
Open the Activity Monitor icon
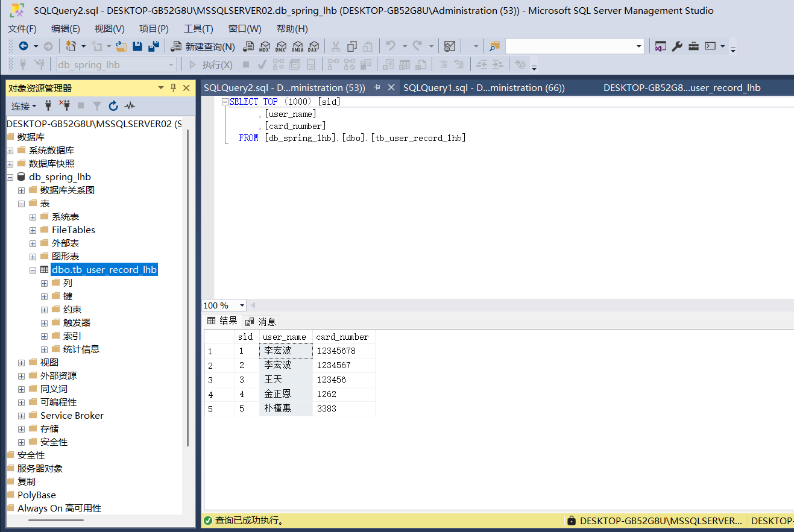pyautogui.click(x=450, y=46)
